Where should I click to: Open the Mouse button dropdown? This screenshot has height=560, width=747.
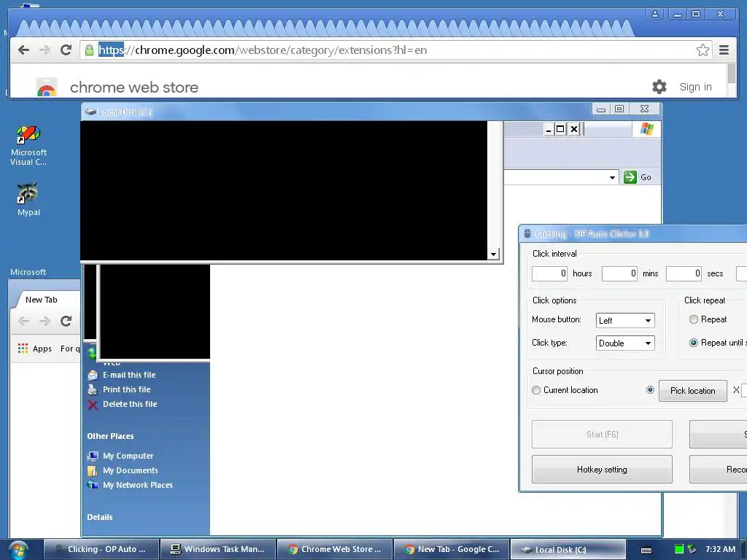click(x=625, y=321)
